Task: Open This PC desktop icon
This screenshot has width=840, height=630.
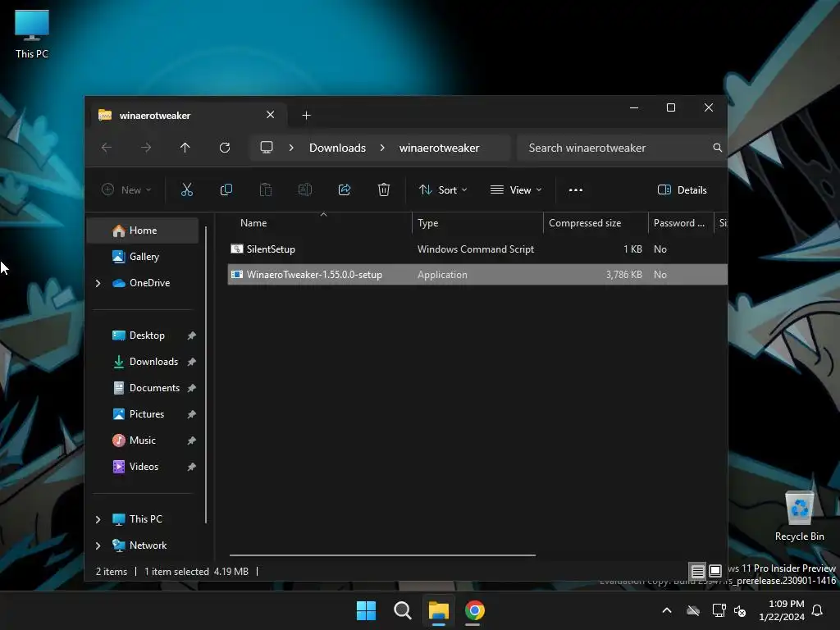Action: [32, 34]
